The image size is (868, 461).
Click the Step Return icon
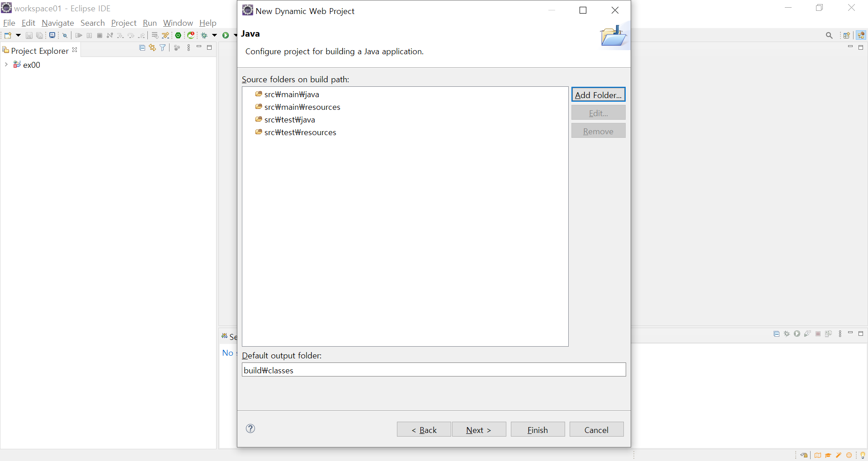(142, 35)
